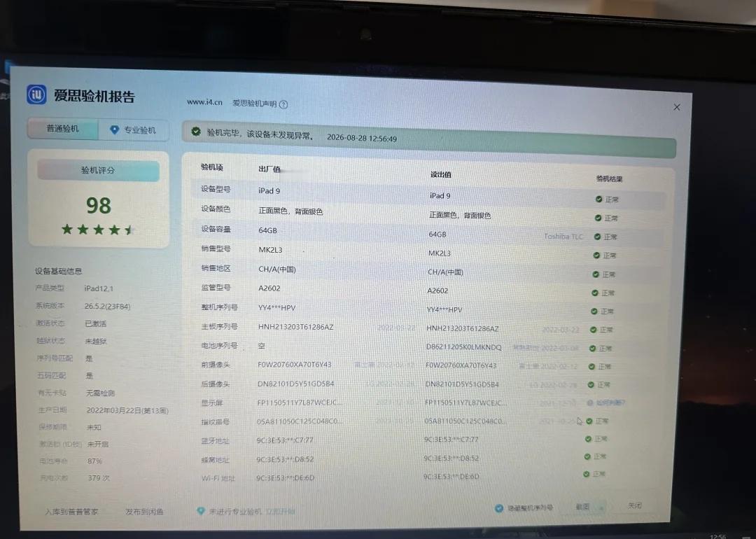Click the diamond icon on the 专业验机 tab
The image size is (756, 539).
click(x=114, y=129)
